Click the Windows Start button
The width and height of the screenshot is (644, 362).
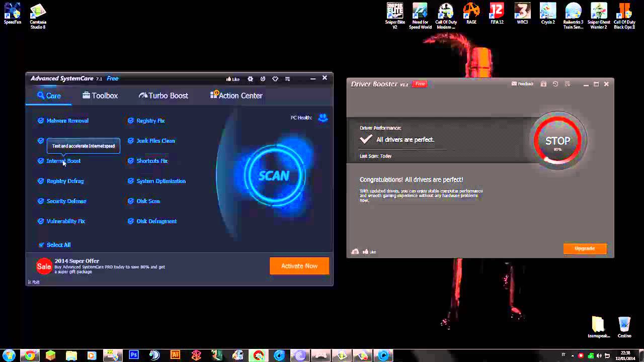pos(9,355)
